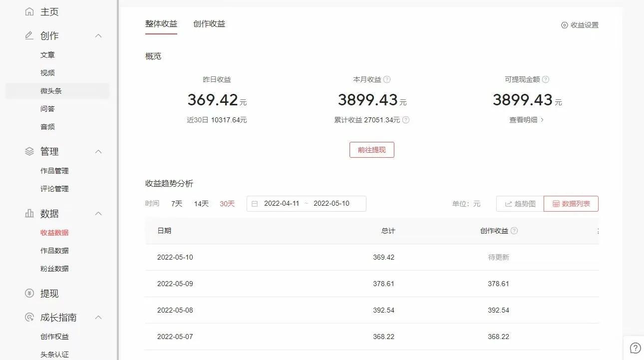Switch to the 创作收益 tab

[x=209, y=23]
